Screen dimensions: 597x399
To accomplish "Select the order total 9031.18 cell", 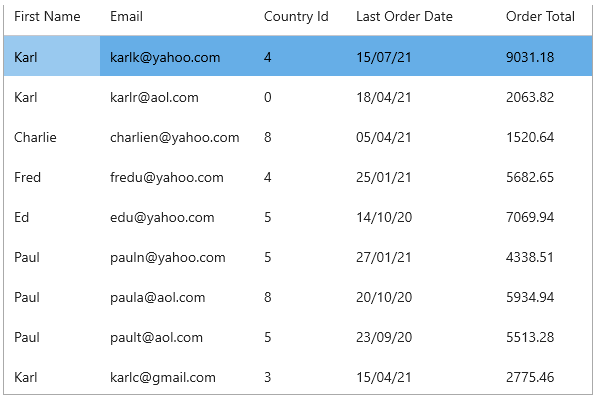I will click(544, 56).
